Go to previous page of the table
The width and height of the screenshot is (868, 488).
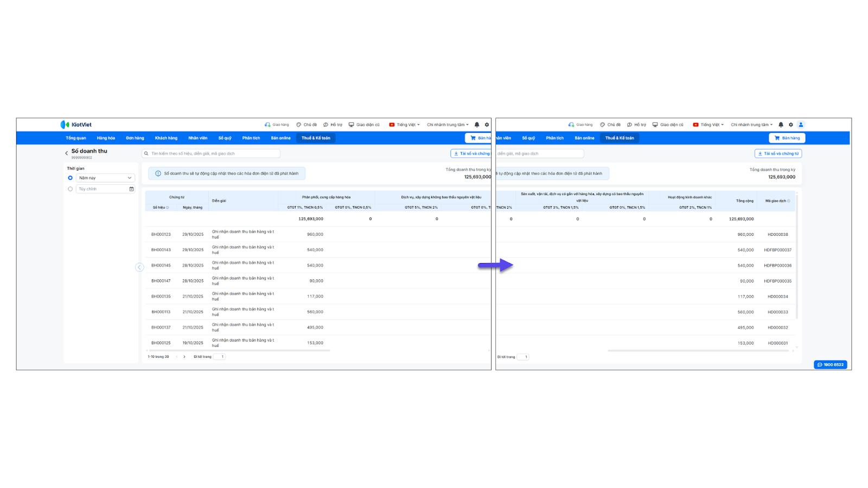tap(177, 357)
